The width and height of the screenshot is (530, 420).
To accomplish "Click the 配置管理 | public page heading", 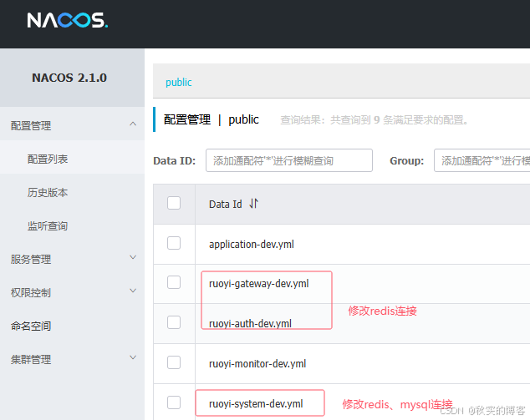I will 211,119.
